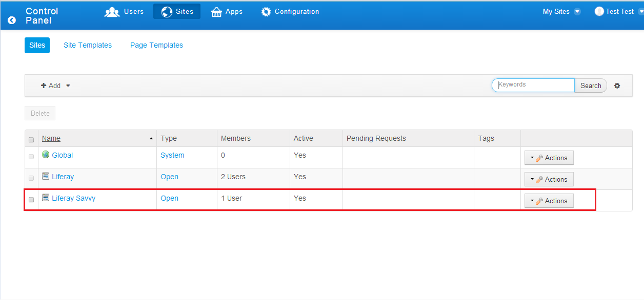Click the Apps basket icon
Image resolution: width=644 pixels, height=300 pixels.
pyautogui.click(x=216, y=12)
